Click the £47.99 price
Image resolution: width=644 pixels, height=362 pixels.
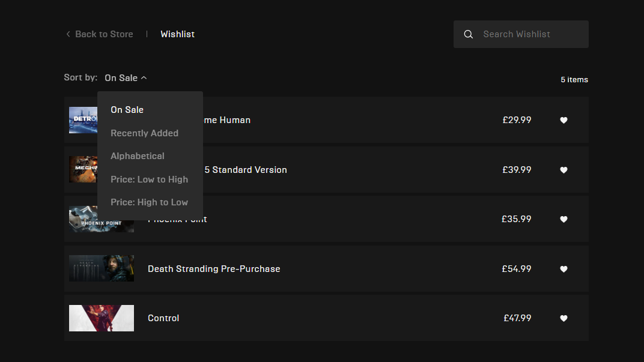[517, 318]
